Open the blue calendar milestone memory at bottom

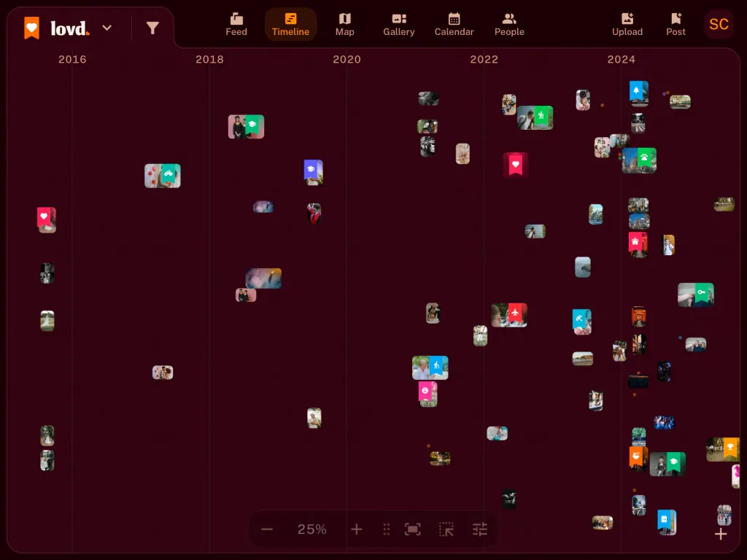[x=667, y=522]
